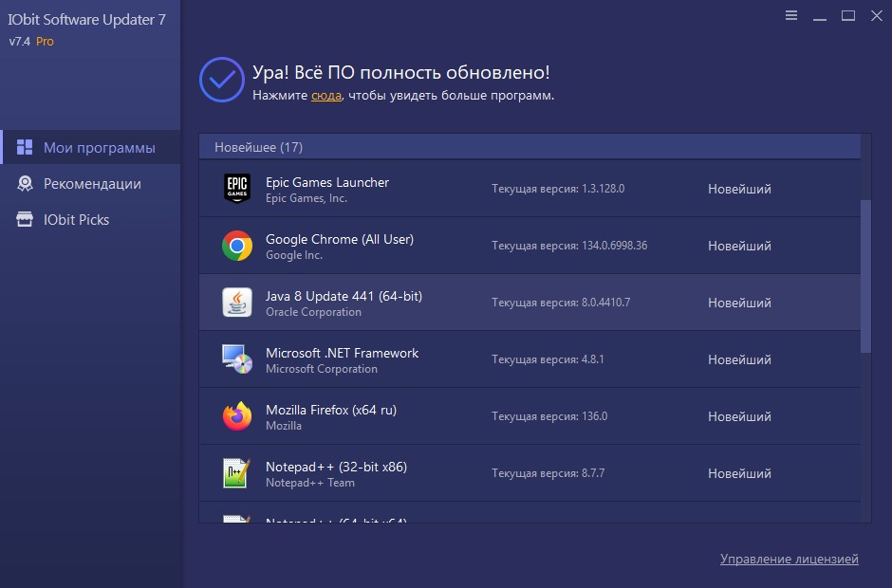Click the Мои программы grid icon
Image resolution: width=892 pixels, height=588 pixels.
pos(25,147)
